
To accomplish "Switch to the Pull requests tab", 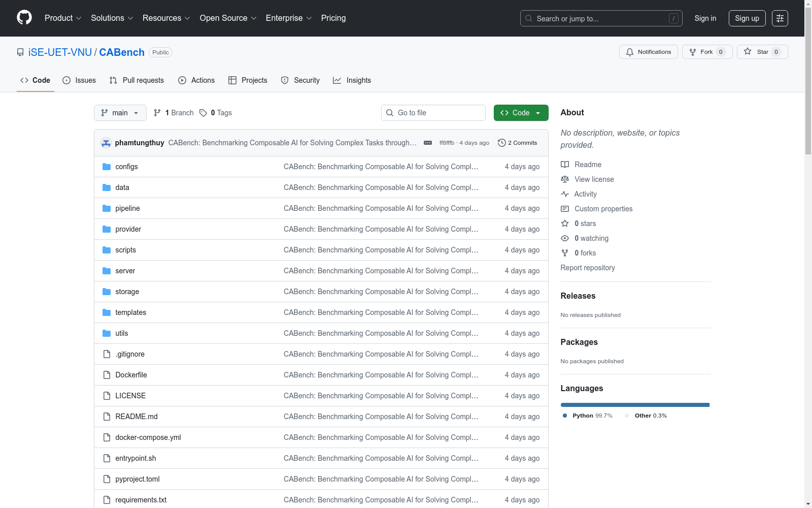I will (137, 80).
